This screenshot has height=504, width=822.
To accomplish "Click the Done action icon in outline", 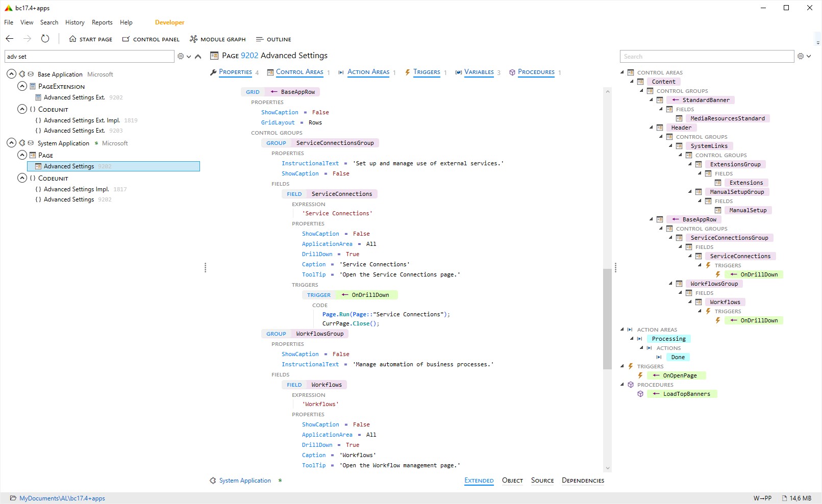I will tap(659, 357).
